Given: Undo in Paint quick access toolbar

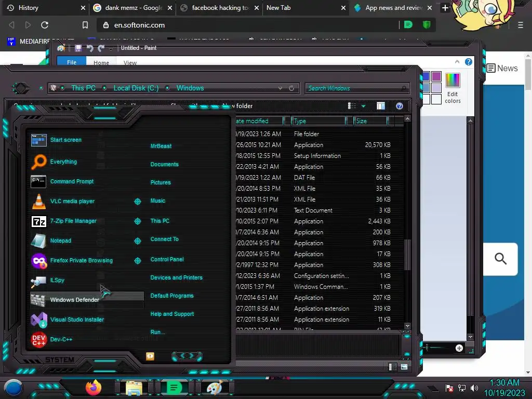Looking at the screenshot, I should (90, 48).
